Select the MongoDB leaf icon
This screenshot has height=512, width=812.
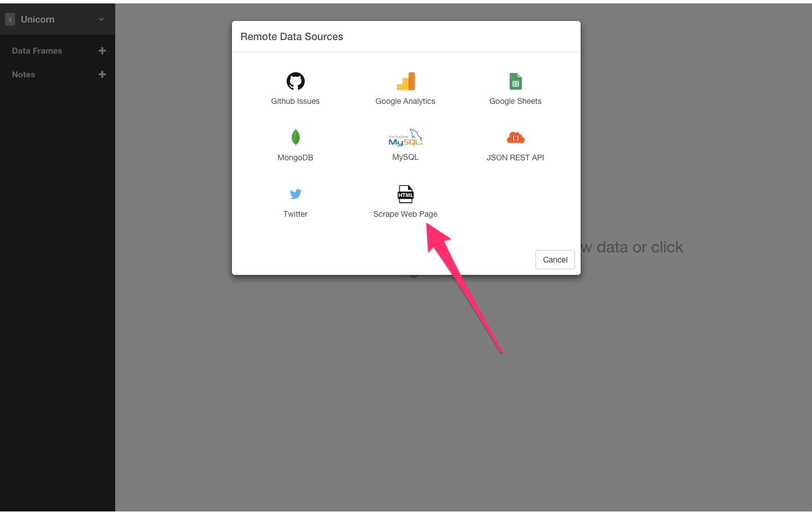click(295, 137)
